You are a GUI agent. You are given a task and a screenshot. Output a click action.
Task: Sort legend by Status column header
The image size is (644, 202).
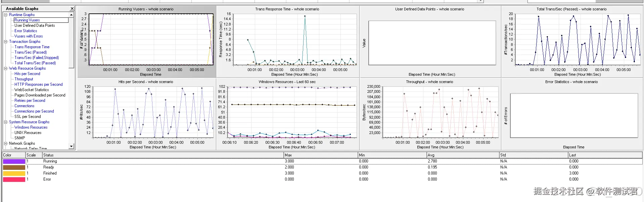tap(163, 155)
